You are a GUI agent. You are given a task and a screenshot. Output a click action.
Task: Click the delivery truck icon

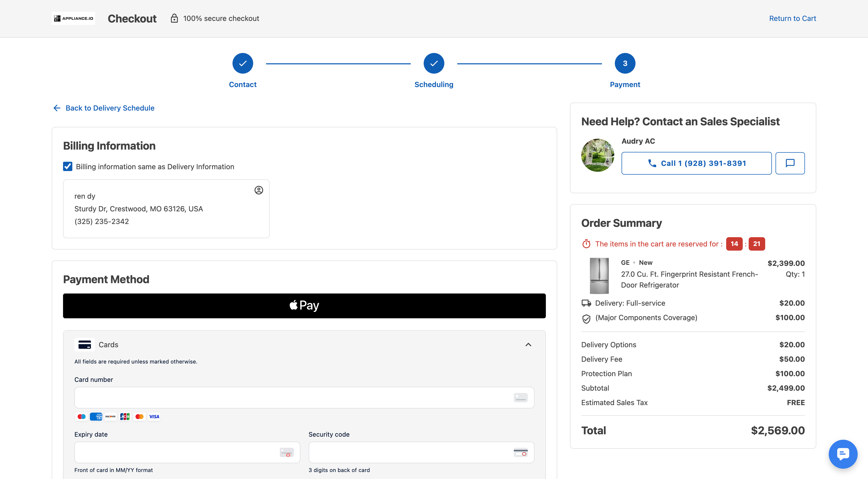tap(586, 303)
